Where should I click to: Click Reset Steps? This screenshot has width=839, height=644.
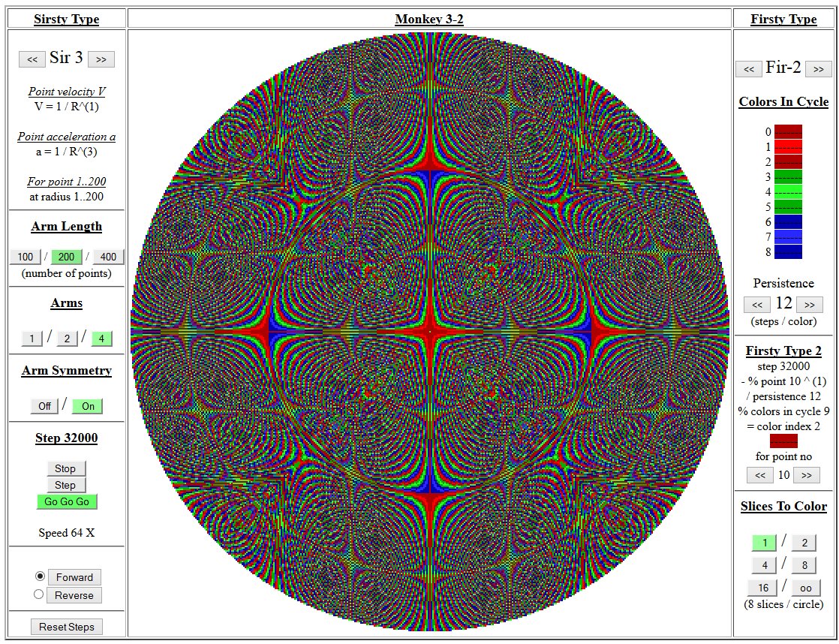(x=67, y=627)
